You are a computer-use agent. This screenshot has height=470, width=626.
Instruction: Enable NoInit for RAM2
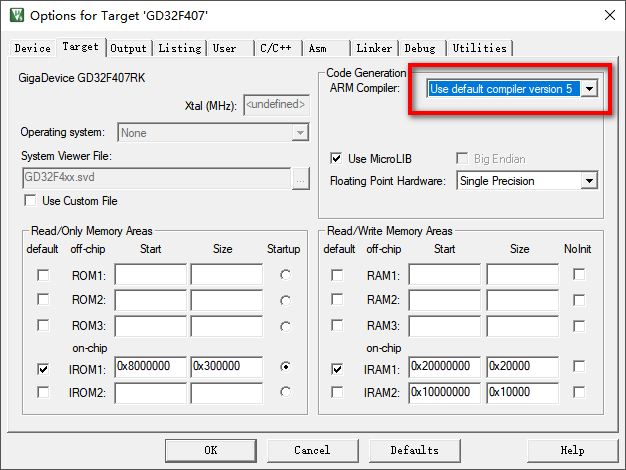[579, 300]
